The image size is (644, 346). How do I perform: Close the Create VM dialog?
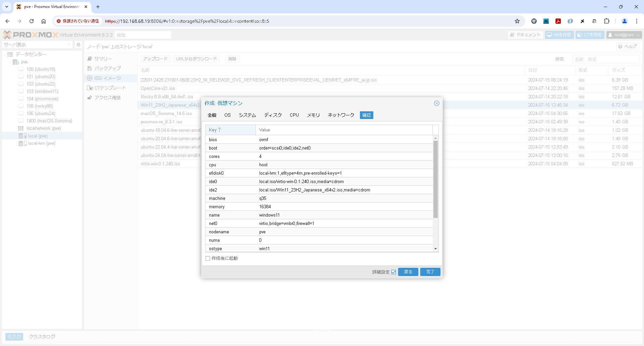tap(436, 103)
